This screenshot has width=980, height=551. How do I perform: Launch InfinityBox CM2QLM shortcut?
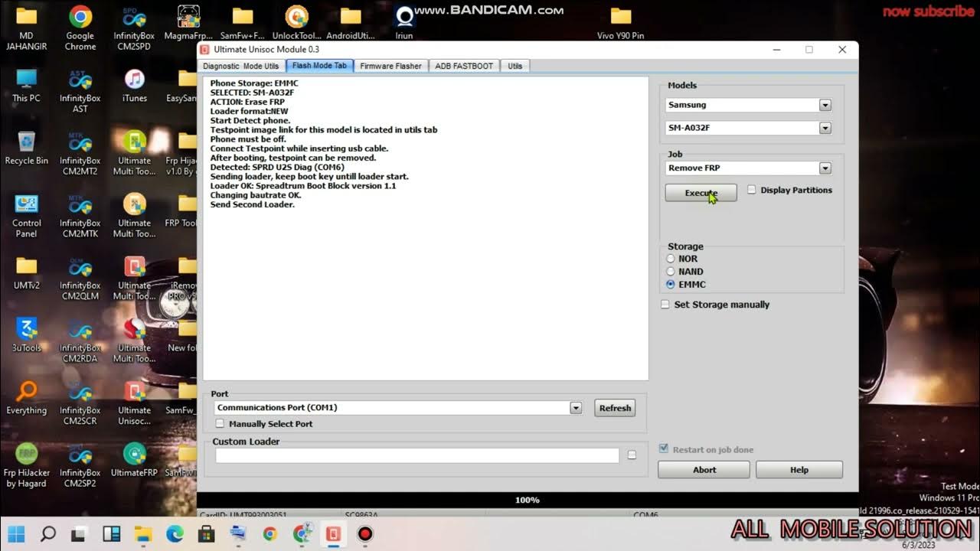click(80, 279)
